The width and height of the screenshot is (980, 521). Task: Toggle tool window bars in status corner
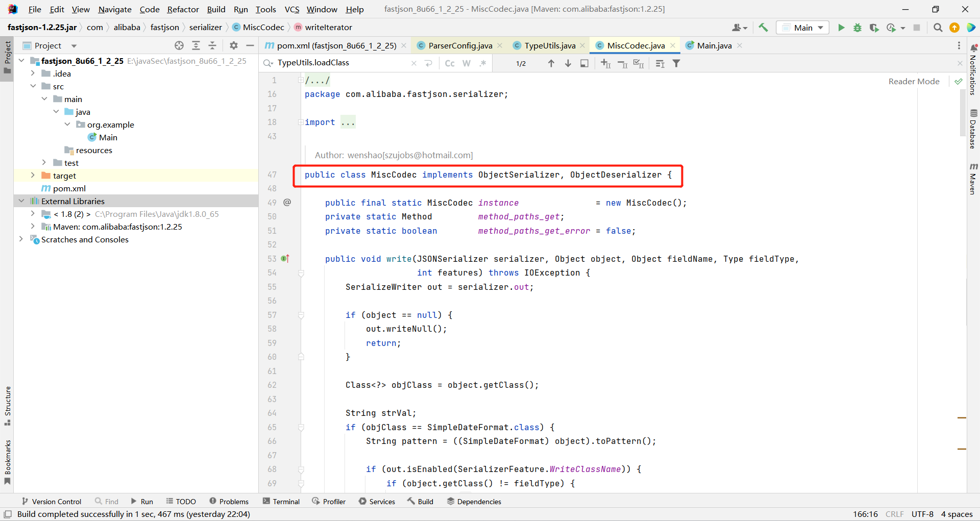pos(8,514)
